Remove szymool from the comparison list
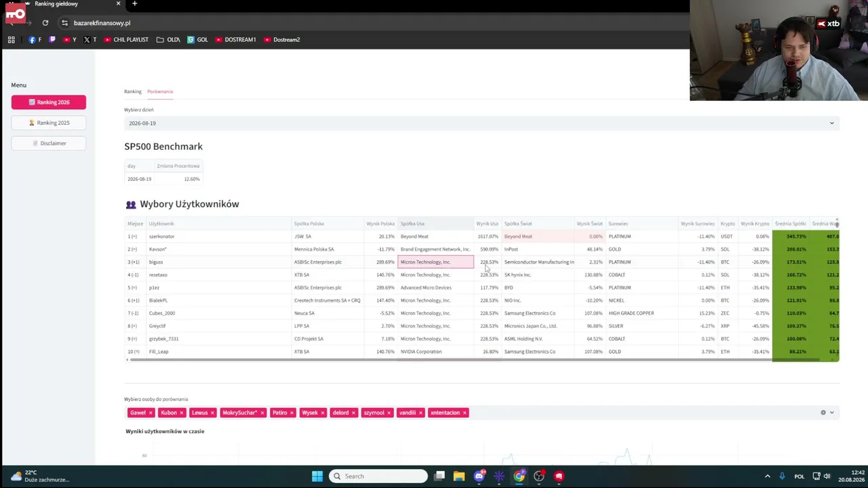 click(x=389, y=413)
